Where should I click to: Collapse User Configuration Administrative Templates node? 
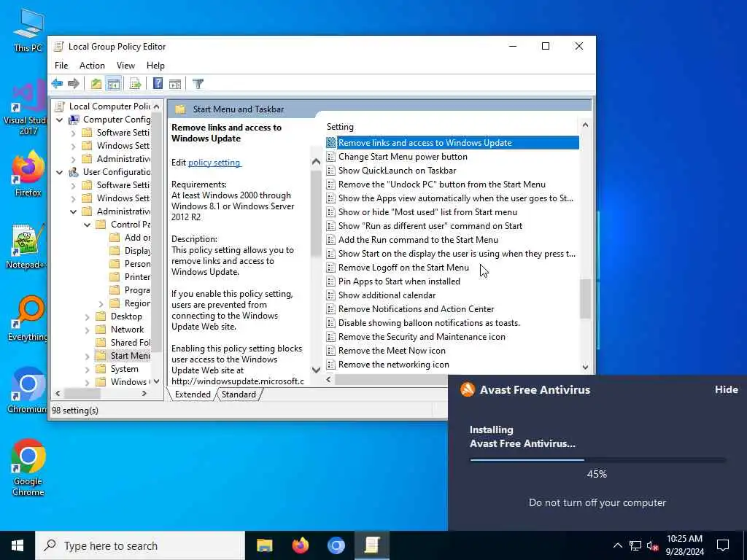pyautogui.click(x=74, y=211)
